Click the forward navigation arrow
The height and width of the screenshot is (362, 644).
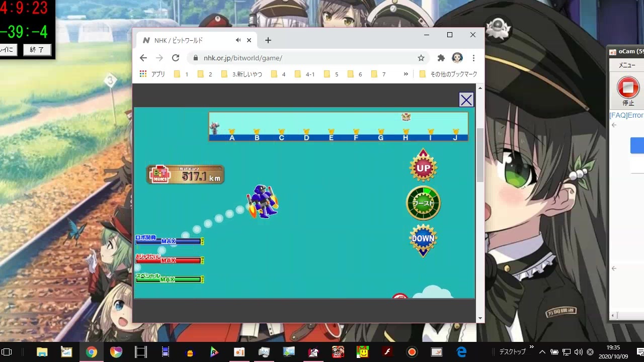(x=159, y=58)
